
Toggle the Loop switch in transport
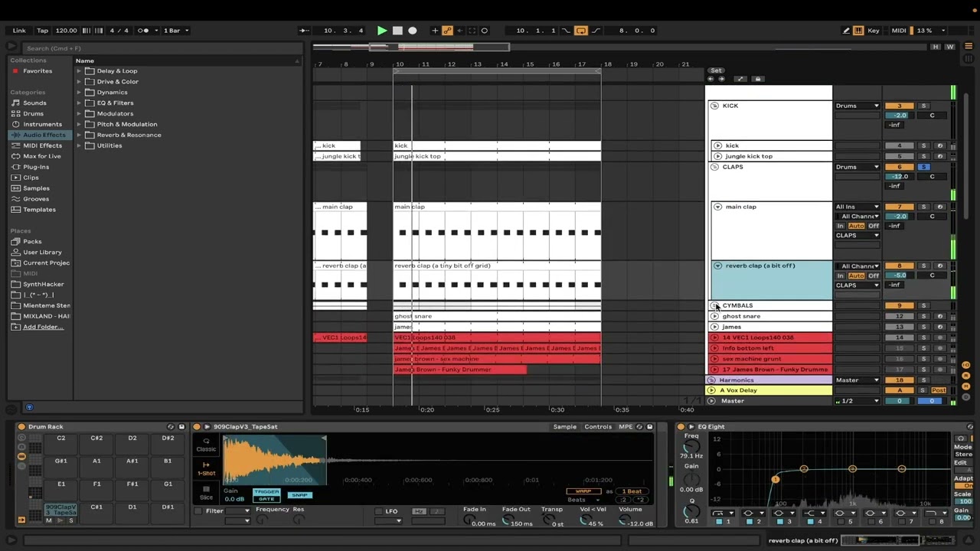[x=581, y=31]
